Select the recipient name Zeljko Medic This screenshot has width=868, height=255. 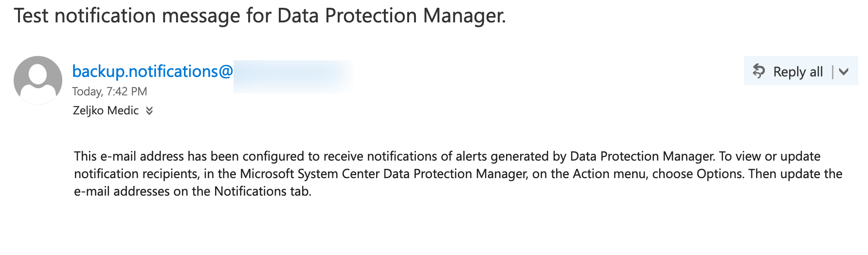click(106, 110)
